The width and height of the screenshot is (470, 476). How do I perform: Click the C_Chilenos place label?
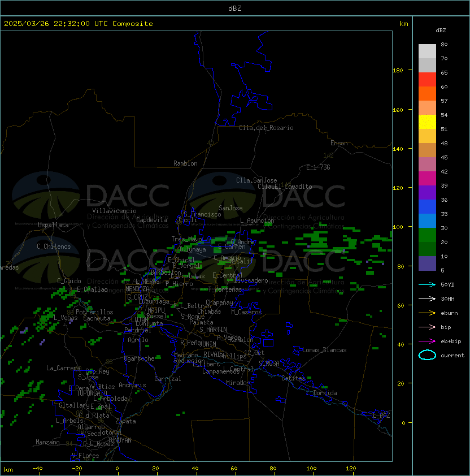tap(54, 246)
